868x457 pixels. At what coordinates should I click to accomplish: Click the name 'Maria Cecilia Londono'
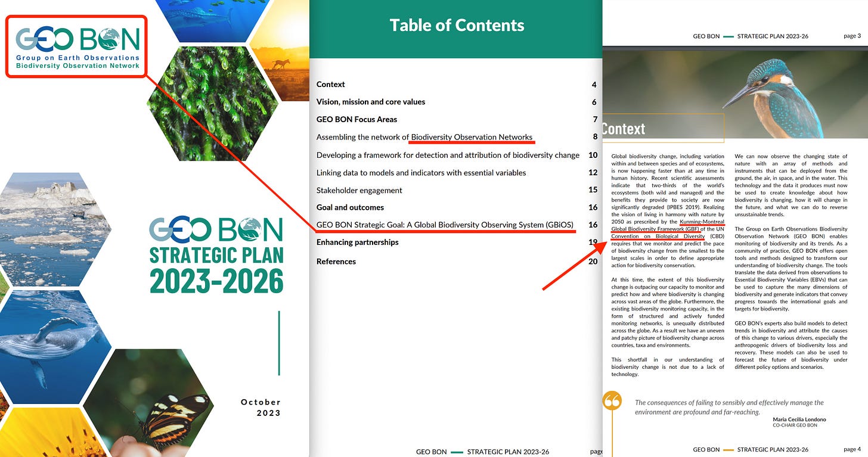799,419
